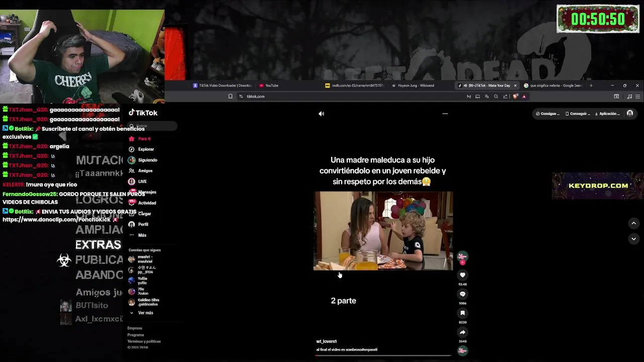Click the Empresa footer link
This screenshot has height=362, width=644.
coord(135,328)
